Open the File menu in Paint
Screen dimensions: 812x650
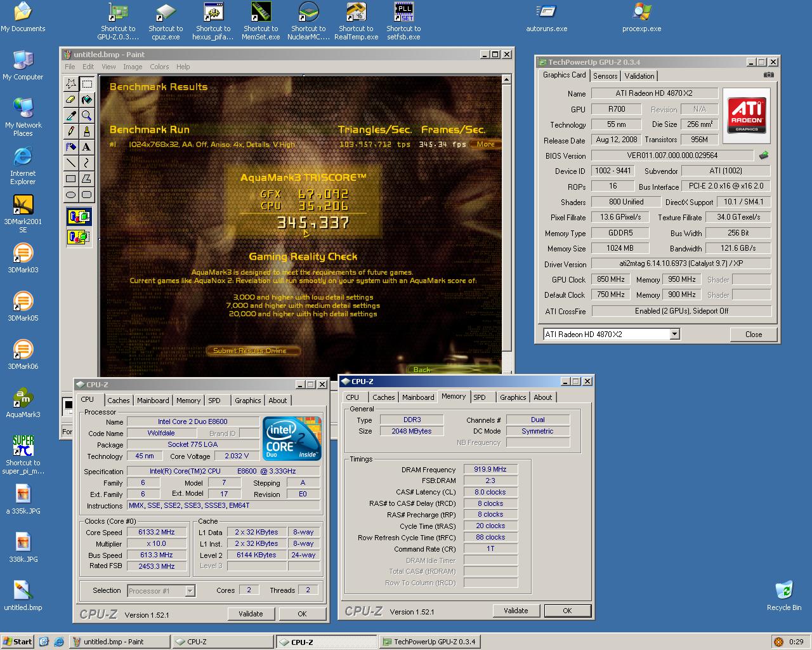click(x=70, y=67)
